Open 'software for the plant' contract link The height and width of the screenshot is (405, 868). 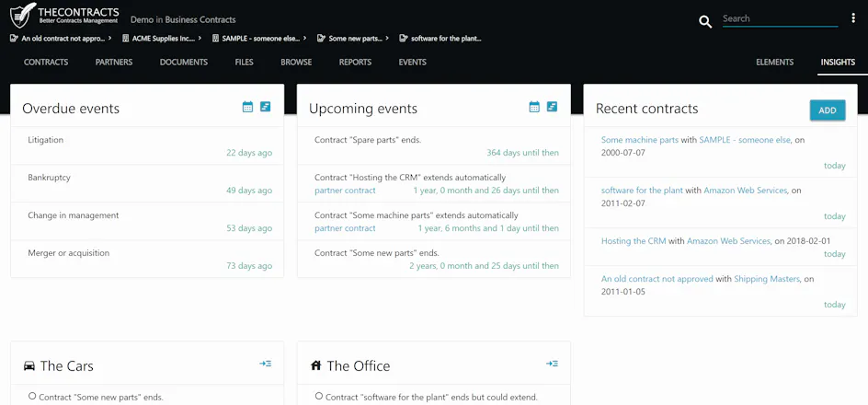coord(642,190)
